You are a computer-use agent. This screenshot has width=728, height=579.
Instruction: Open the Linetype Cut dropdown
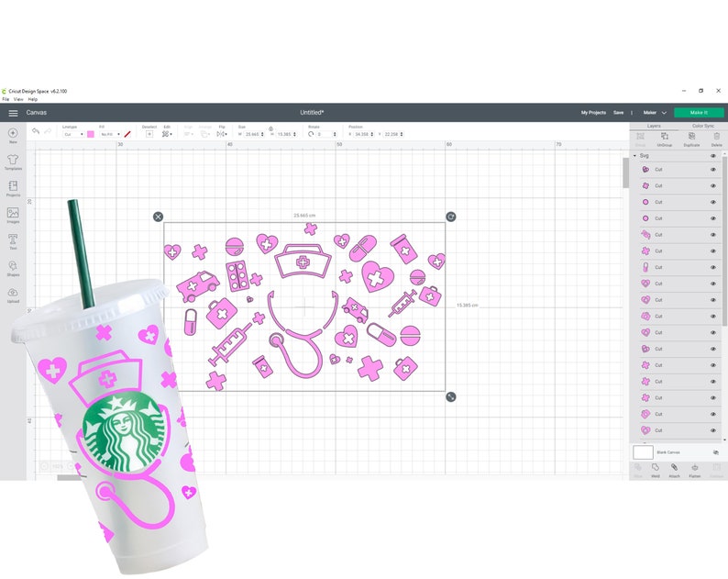73,134
